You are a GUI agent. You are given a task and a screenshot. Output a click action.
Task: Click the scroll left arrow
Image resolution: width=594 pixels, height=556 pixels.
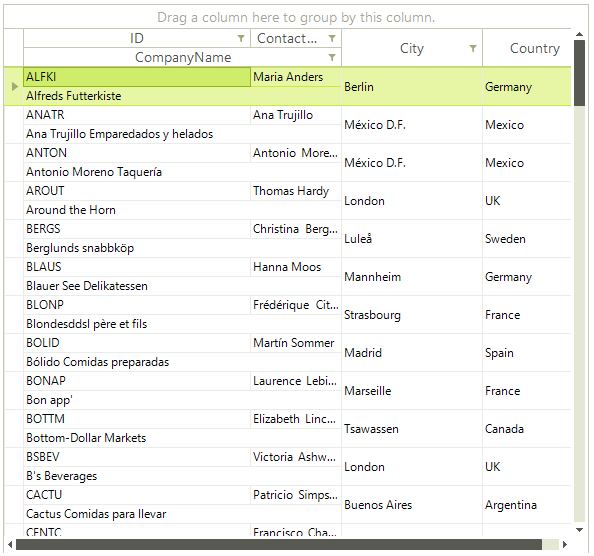point(10,545)
